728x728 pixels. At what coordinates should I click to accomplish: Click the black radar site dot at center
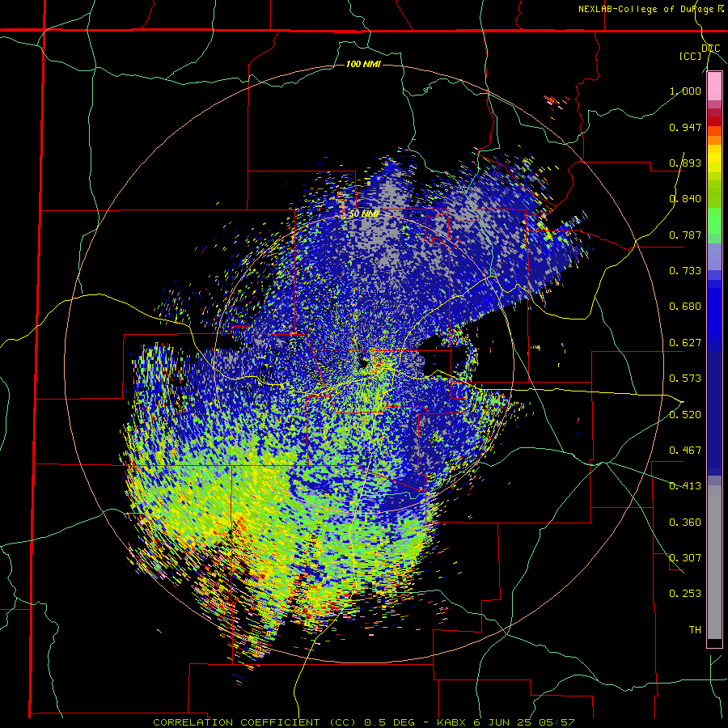click(x=363, y=363)
